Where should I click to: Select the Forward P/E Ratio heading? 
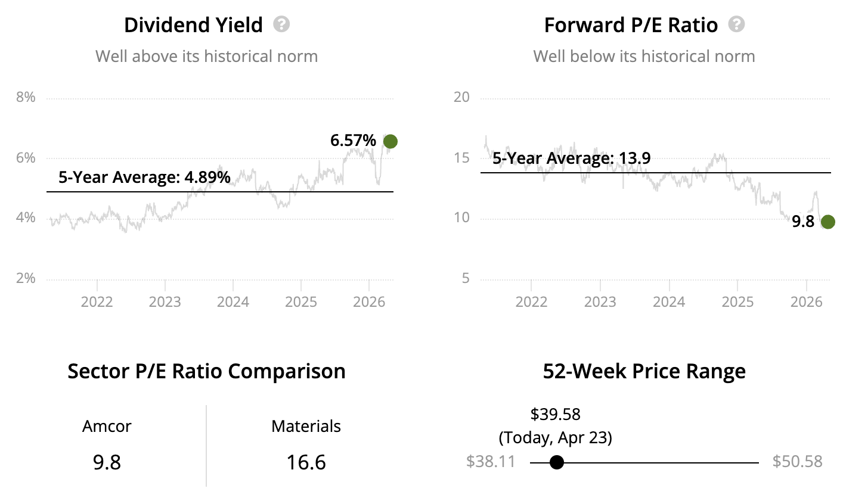point(631,25)
